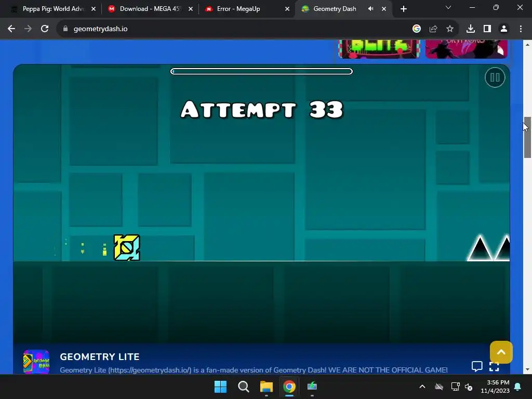Click the Attempt 33 text
The width and height of the screenshot is (532, 399).
point(262,110)
